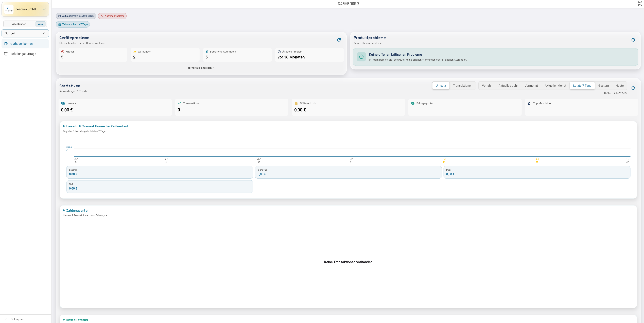This screenshot has height=323, width=644.
Task: Select the Gestern period tab
Action: click(x=603, y=86)
